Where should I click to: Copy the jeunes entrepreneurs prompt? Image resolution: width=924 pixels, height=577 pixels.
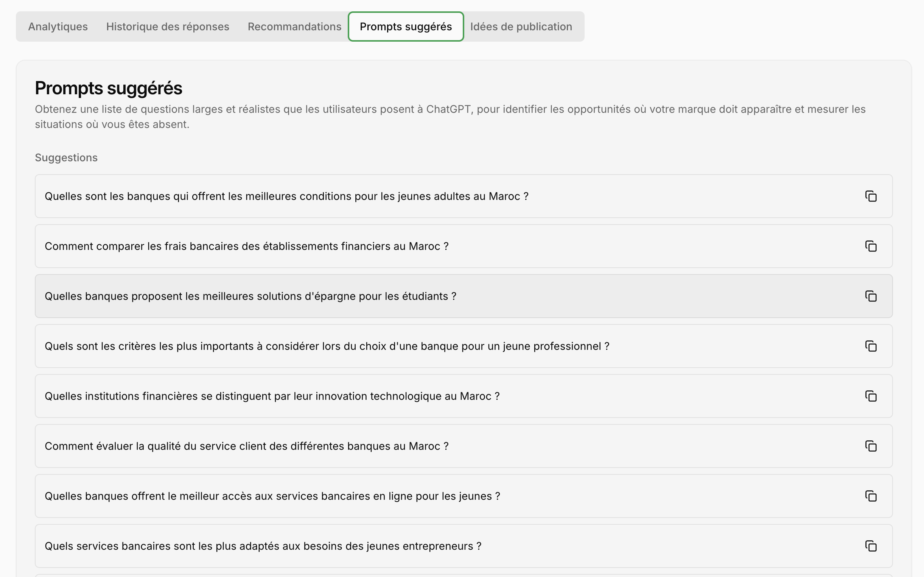871,546
